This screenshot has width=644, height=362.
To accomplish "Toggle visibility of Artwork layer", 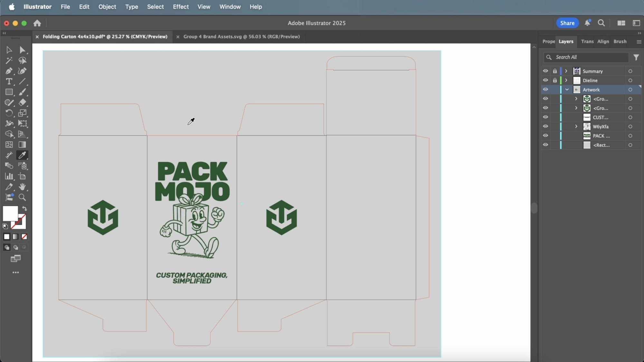I will tap(545, 90).
